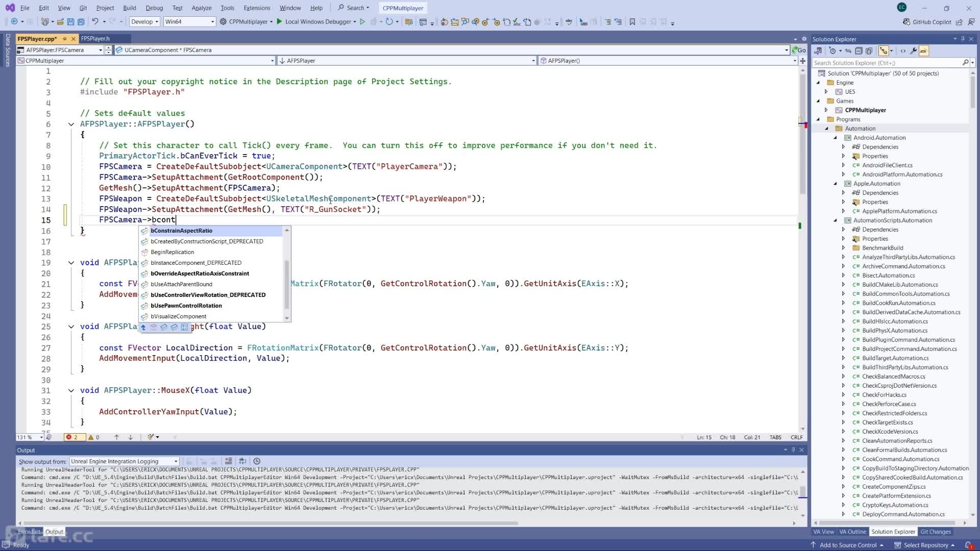Click the warnings count indicator showing 0
The height and width of the screenshot is (551, 980).
pyautogui.click(x=94, y=437)
